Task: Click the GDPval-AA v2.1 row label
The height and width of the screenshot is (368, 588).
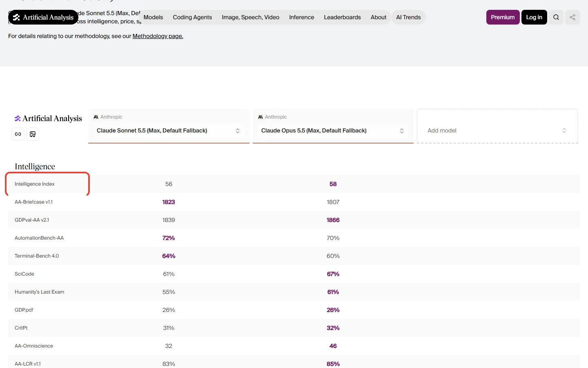Action: (32, 220)
